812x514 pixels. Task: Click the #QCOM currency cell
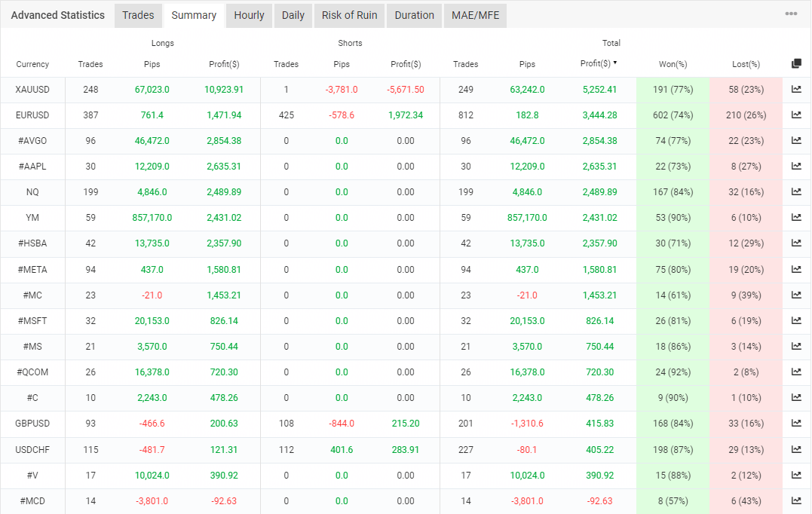(32, 372)
